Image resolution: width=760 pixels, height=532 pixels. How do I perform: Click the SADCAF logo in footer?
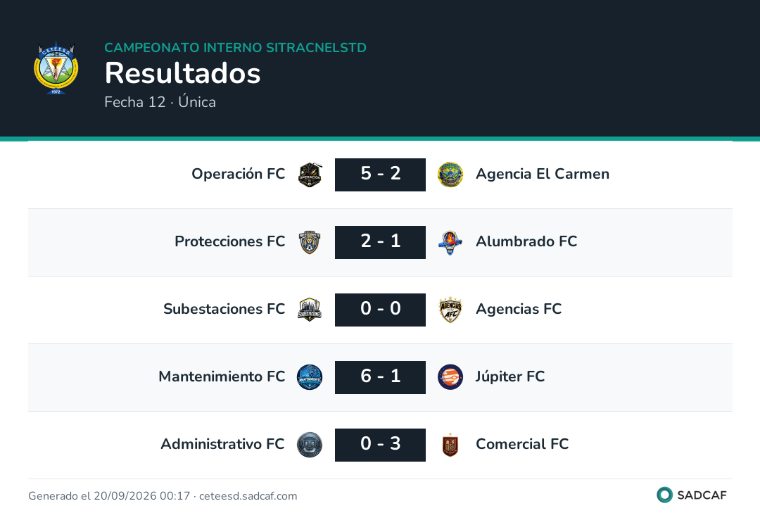pyautogui.click(x=692, y=495)
